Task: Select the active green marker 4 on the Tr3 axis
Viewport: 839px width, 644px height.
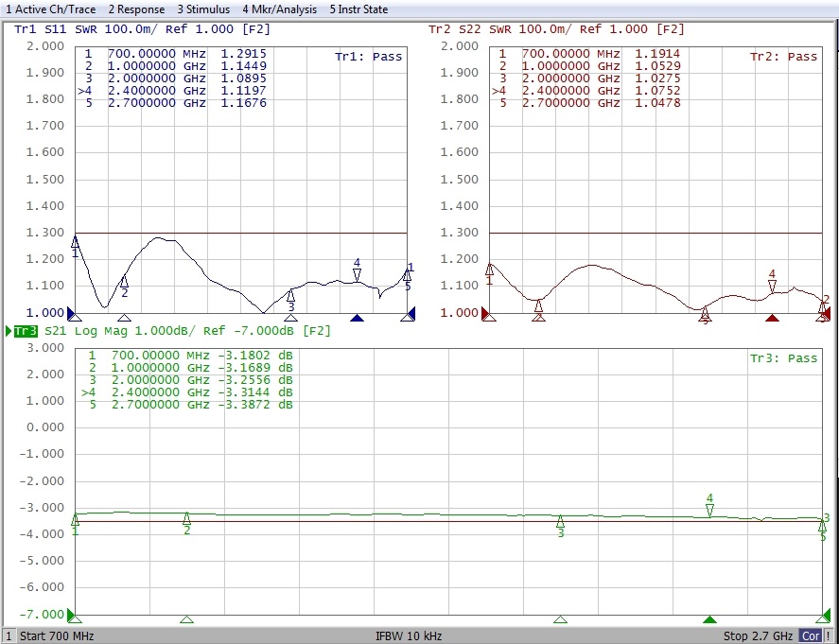Action: (x=709, y=620)
